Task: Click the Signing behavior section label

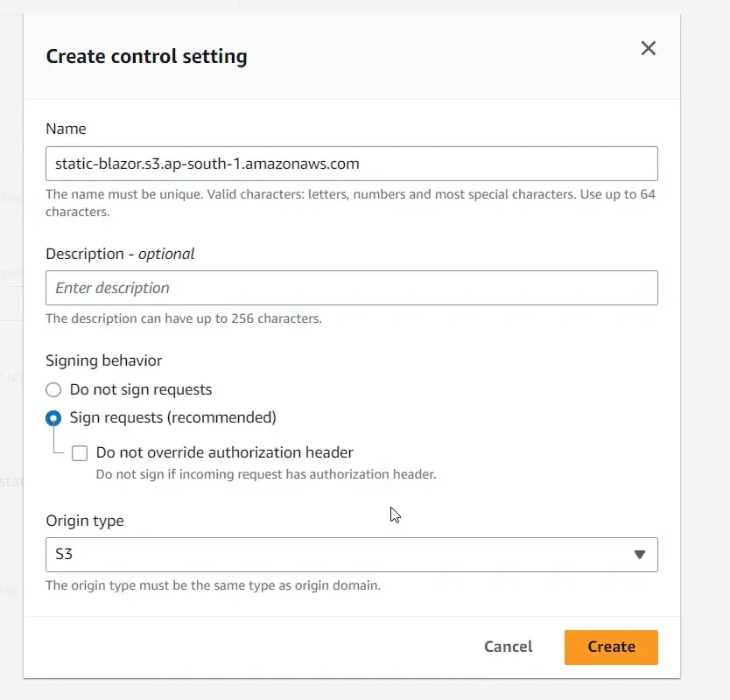Action: (104, 360)
